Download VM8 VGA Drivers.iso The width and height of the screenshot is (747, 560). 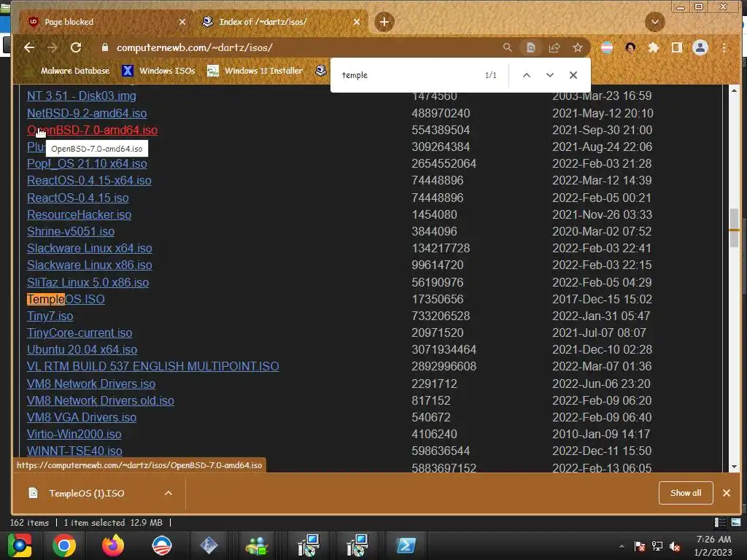pos(82,417)
